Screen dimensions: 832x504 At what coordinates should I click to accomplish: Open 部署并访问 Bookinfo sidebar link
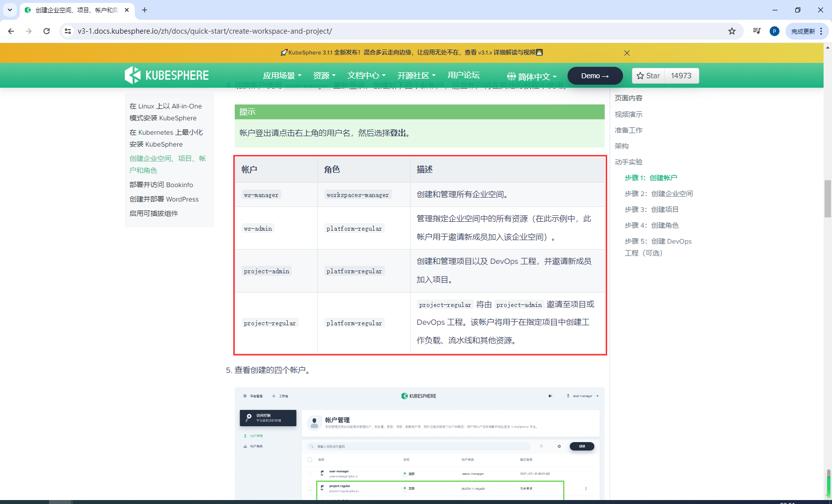161,185
